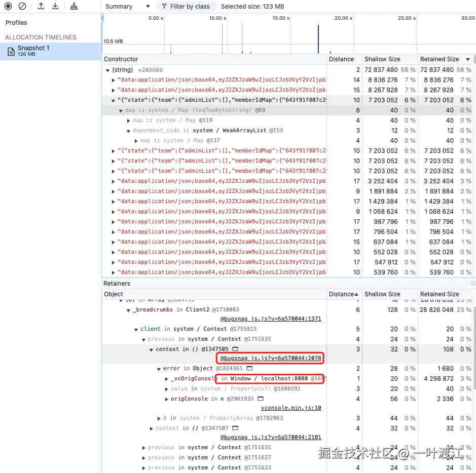The height and width of the screenshot is (473, 476).
Task: Sort upper table by Shallow Size
Action: 390,59
